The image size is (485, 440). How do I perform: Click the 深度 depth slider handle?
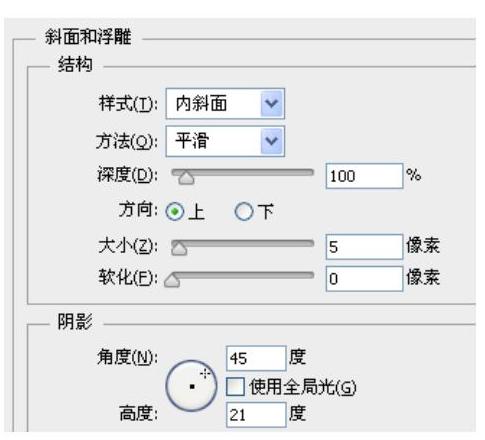[186, 177]
